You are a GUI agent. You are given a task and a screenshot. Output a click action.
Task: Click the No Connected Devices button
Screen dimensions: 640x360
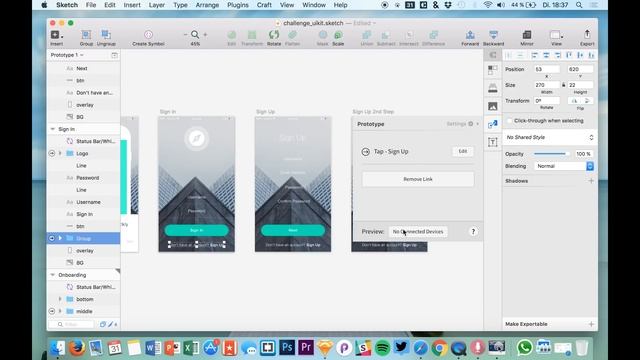coord(418,231)
